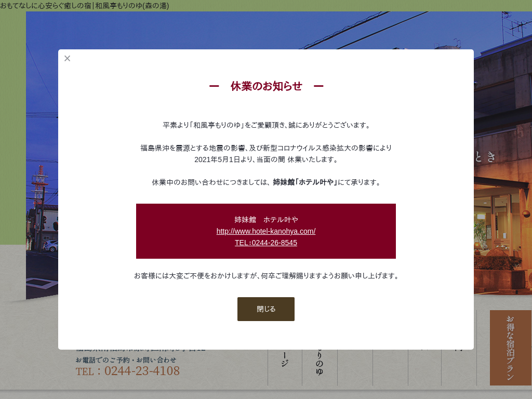Open the hotel-kanohya.com website link
The image size is (532, 399).
pyautogui.click(x=265, y=231)
